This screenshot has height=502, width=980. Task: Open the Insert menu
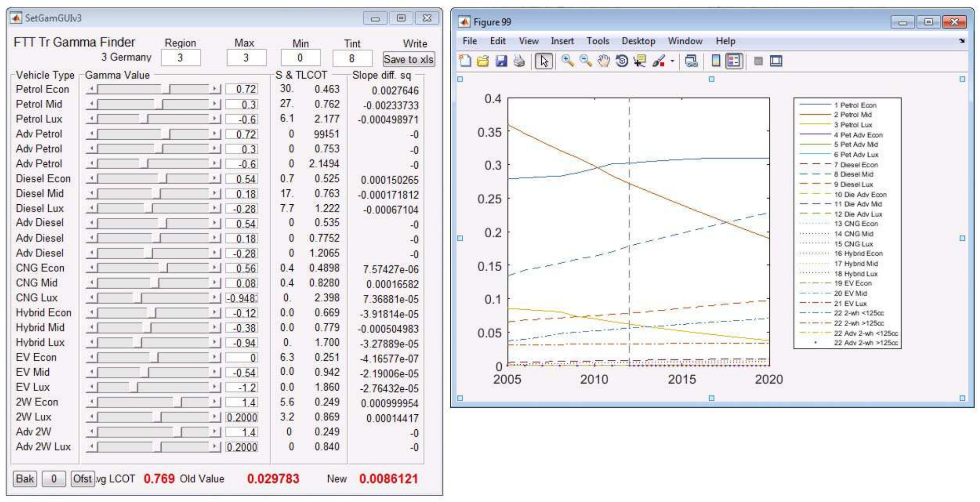562,41
